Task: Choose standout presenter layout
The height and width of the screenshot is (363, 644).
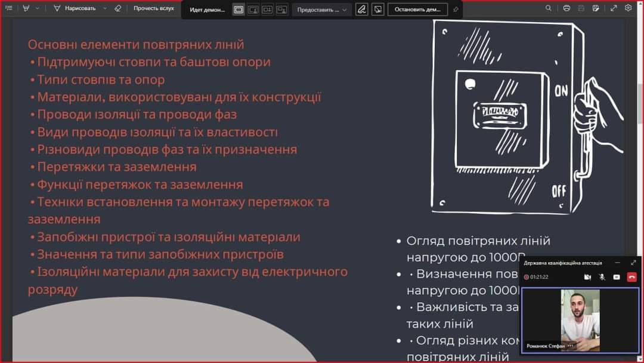Action: [x=253, y=10]
